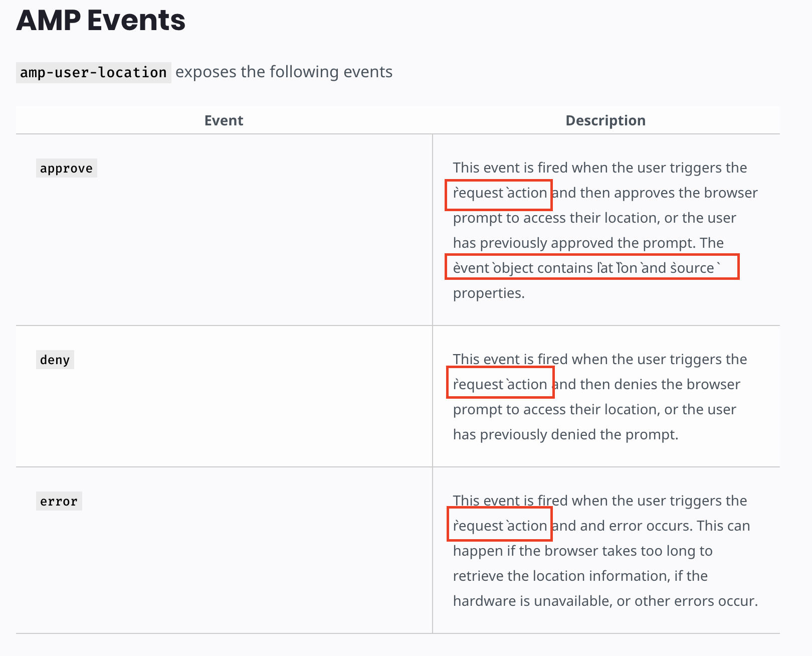The width and height of the screenshot is (812, 656).
Task: Select the amp-user-location code tag
Action: (x=94, y=73)
